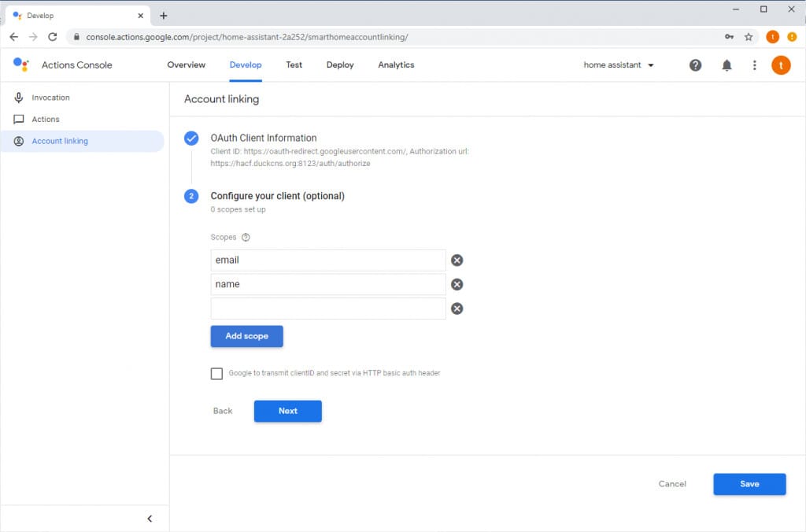The width and height of the screenshot is (806, 532).
Task: Collapse the left sidebar with the chevron
Action: [x=150, y=519]
